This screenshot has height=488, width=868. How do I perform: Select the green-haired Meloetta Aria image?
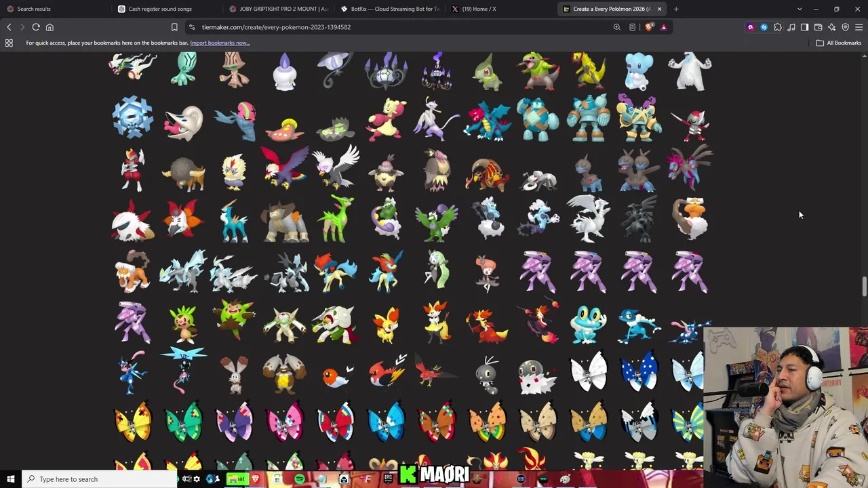436,269
